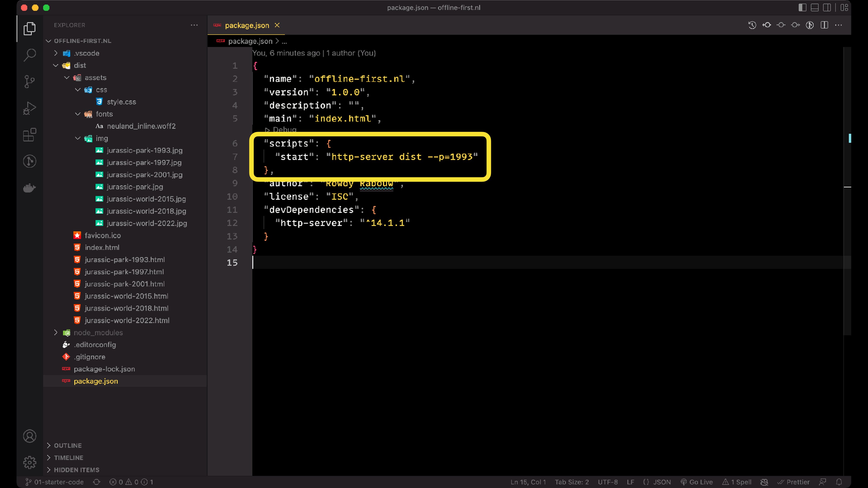Open the Docker view in activity bar
This screenshot has height=488, width=868.
(30, 188)
